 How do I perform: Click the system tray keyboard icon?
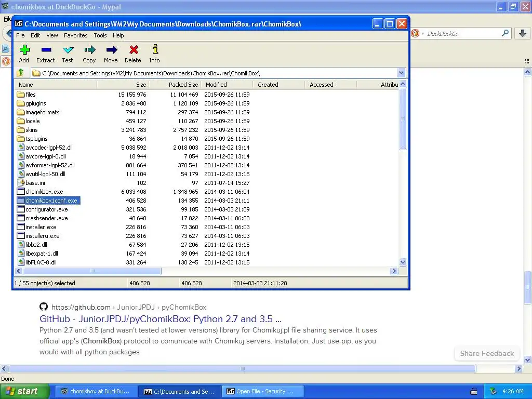click(x=474, y=392)
